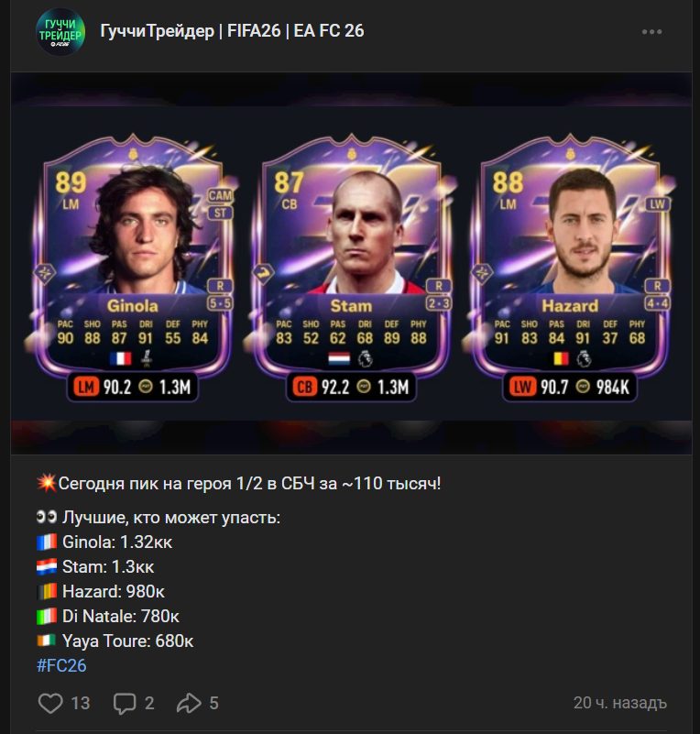700x734 pixels.
Task: Open the ГуччиТрейдер group avatar
Action: pos(60,32)
